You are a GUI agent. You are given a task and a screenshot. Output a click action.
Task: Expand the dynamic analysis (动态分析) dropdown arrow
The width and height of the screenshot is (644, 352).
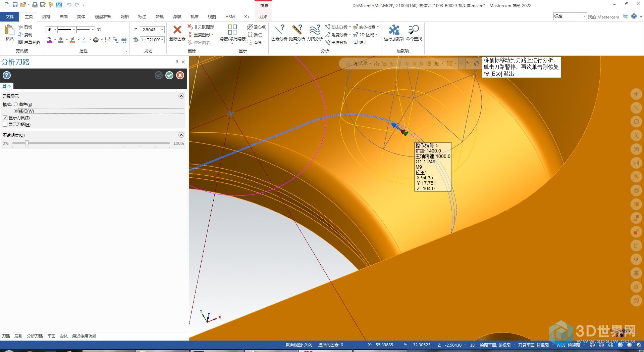click(x=350, y=27)
